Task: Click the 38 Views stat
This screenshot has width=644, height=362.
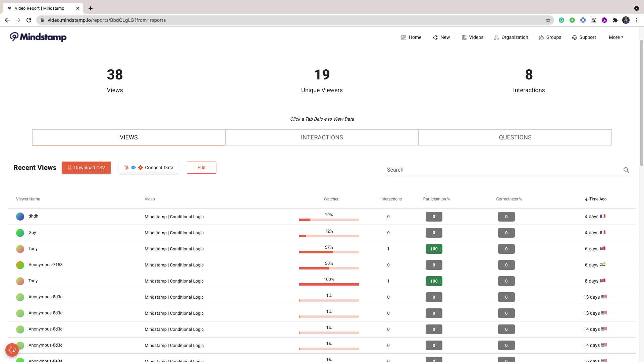Action: coord(115,81)
